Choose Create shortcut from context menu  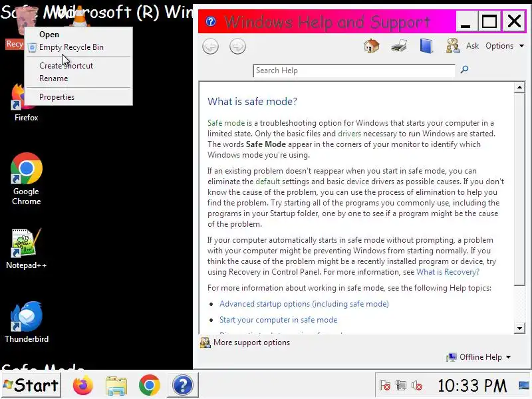coord(78,66)
